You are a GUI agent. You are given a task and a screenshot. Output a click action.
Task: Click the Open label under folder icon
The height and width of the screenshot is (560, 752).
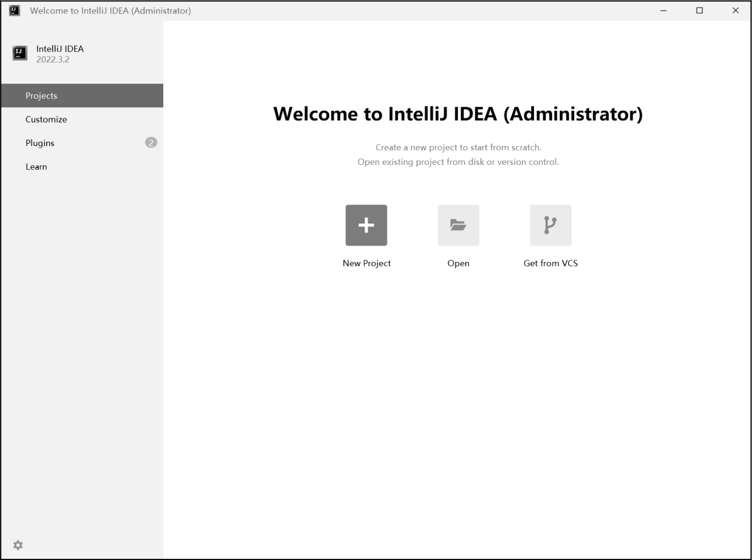(458, 263)
